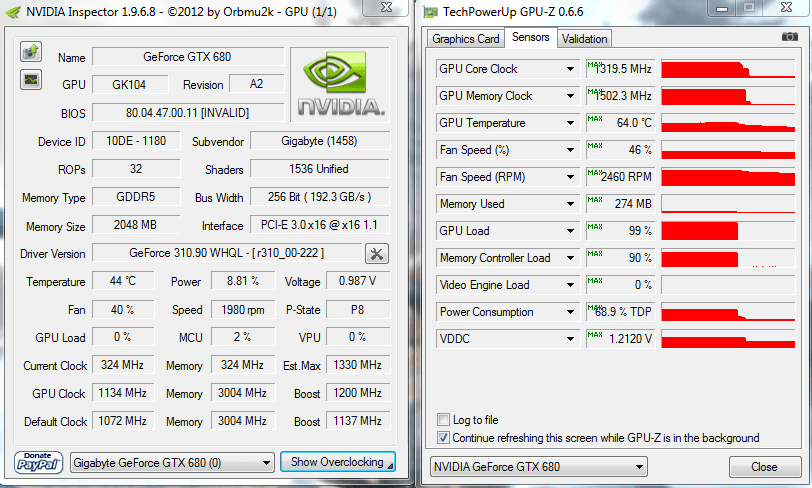Viewport: 812px width, 488px height.
Task: Click the Power Consumption history graph
Action: pos(728,311)
